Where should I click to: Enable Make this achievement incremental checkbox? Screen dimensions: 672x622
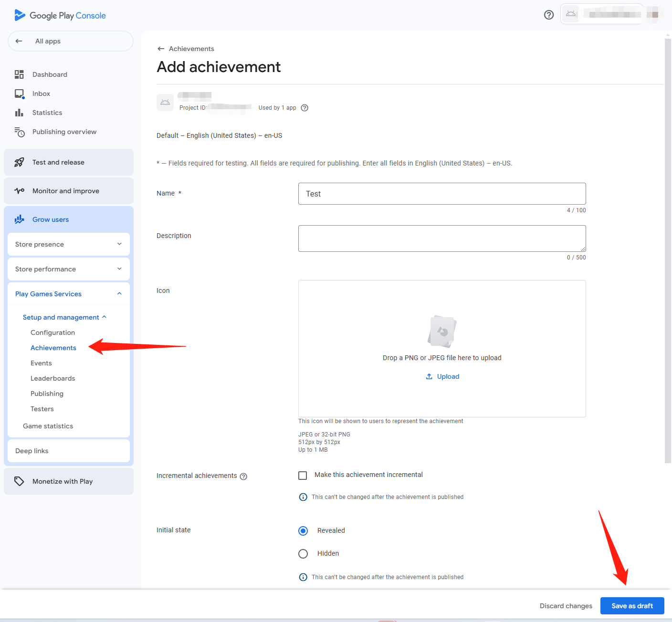click(303, 476)
